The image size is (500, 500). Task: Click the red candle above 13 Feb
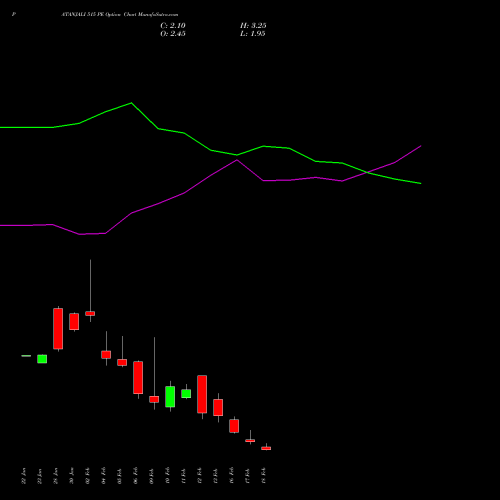point(218,407)
